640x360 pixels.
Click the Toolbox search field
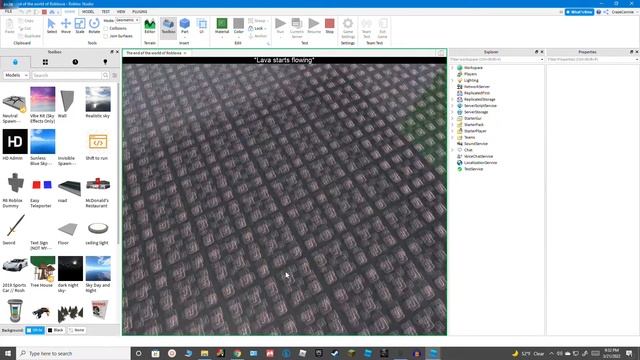coord(66,76)
